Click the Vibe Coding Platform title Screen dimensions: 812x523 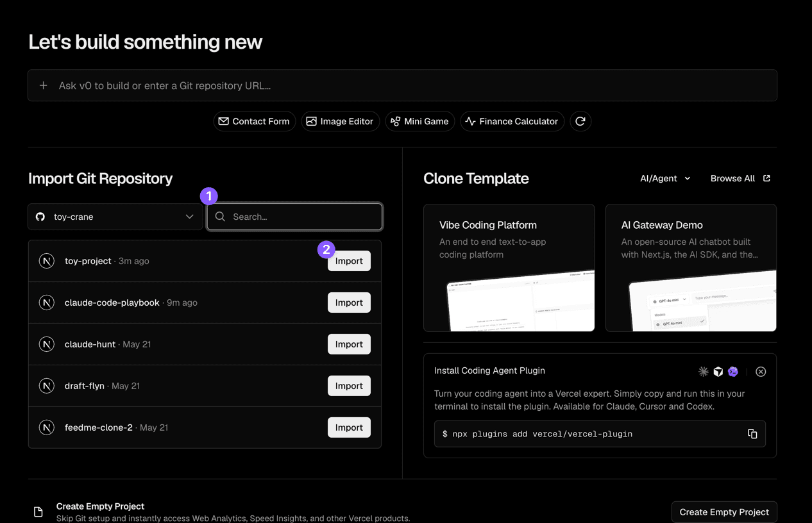pos(488,225)
